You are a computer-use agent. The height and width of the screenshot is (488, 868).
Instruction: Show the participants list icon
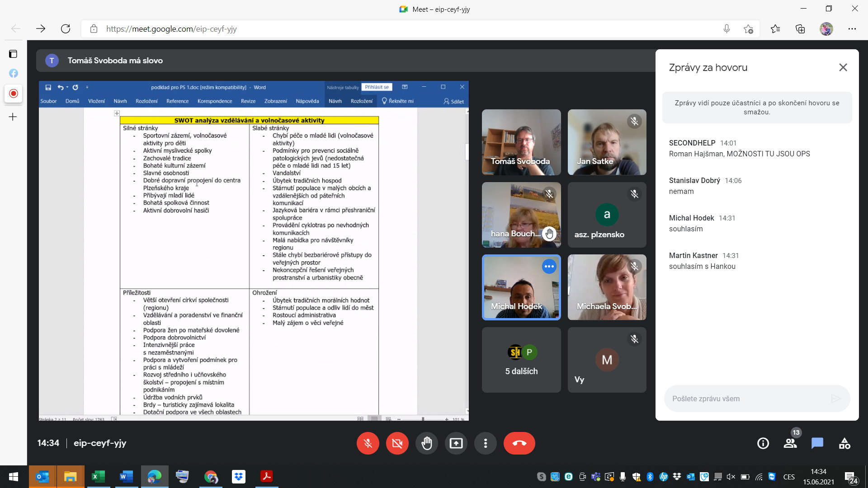pyautogui.click(x=790, y=443)
